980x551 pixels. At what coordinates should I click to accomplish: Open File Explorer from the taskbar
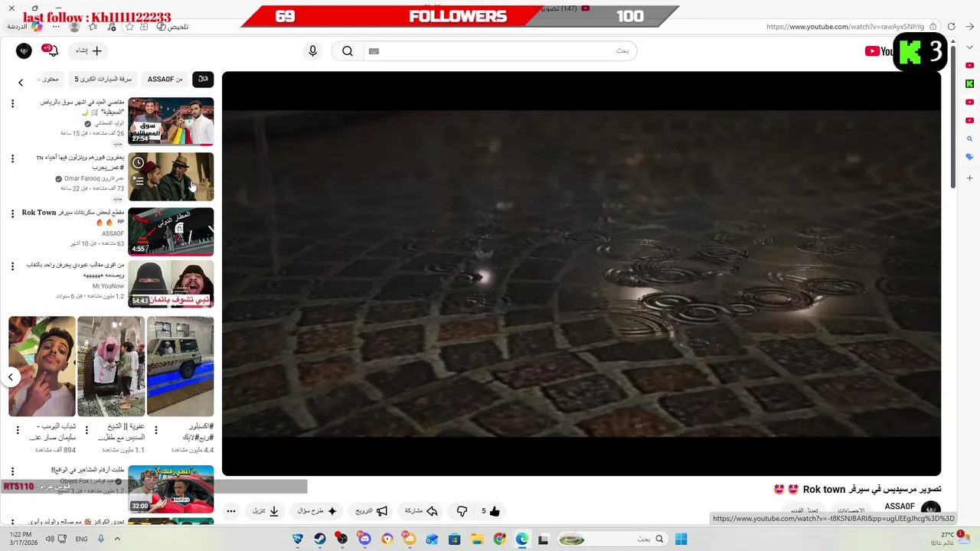[x=477, y=539]
